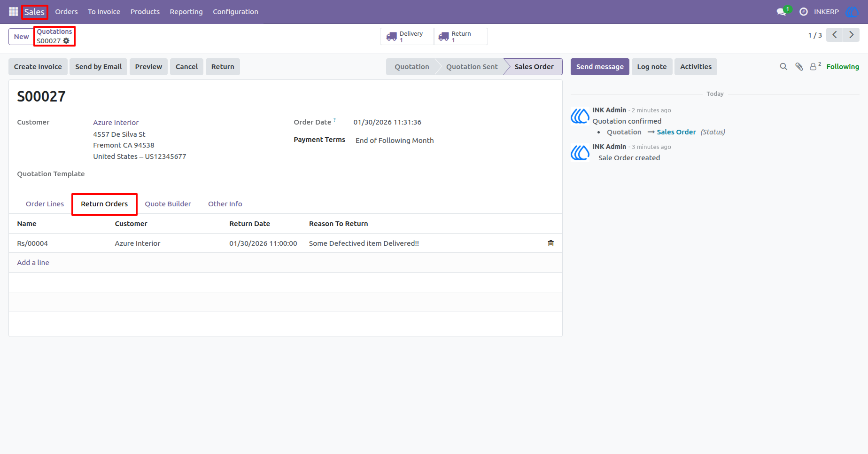
Task: Click the clock activities icon in top bar
Action: tap(804, 12)
